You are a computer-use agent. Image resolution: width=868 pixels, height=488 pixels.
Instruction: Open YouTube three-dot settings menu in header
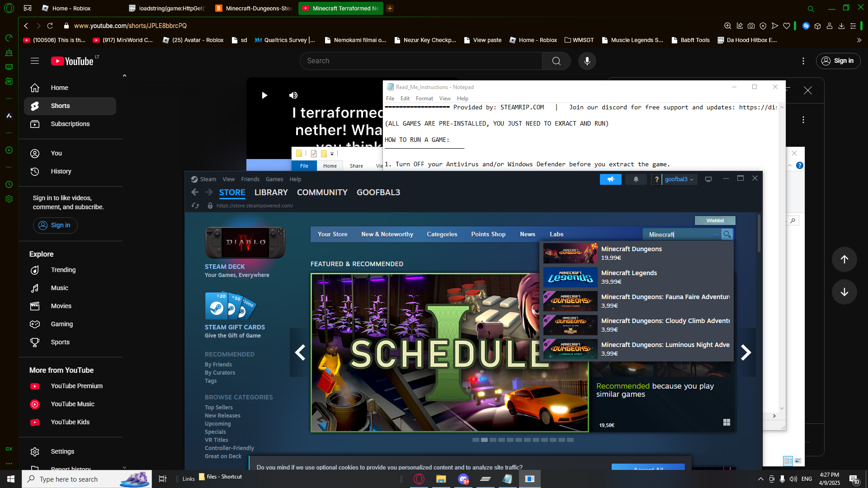[x=803, y=61]
